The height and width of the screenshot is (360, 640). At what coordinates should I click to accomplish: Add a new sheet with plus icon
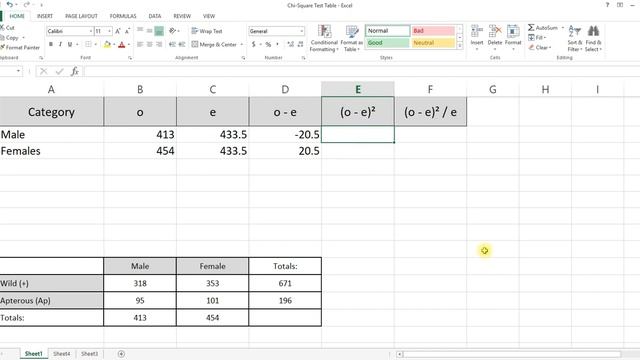tap(121, 354)
